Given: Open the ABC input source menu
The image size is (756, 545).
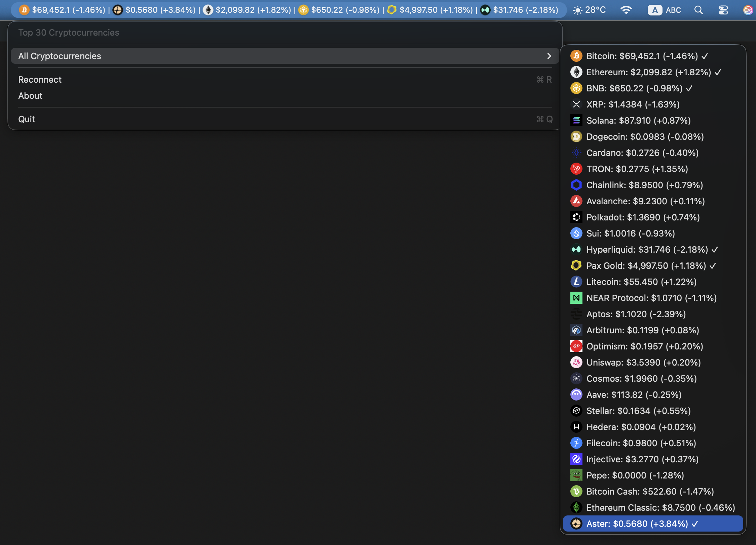Looking at the screenshot, I should click(x=665, y=10).
